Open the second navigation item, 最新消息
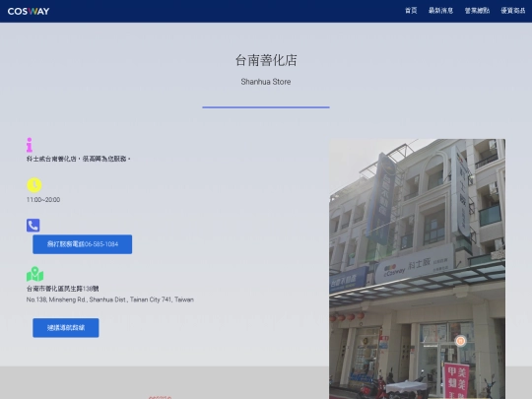The width and height of the screenshot is (532, 399). (x=440, y=11)
